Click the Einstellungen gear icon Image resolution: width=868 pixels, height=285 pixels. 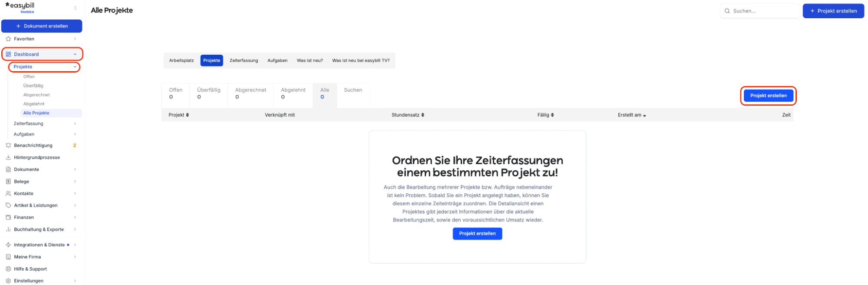point(8,281)
